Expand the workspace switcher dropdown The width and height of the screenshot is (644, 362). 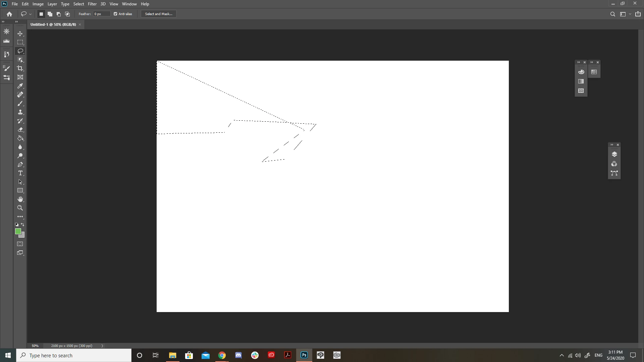point(630,14)
